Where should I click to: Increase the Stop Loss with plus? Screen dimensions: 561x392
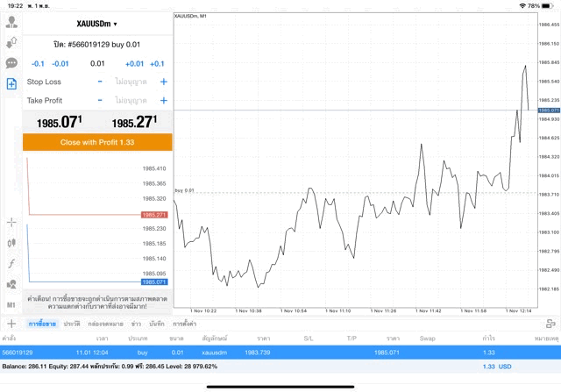(163, 82)
